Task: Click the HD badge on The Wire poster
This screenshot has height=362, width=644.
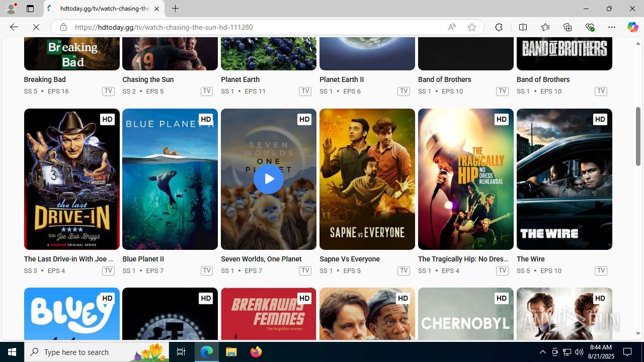Action: pos(600,119)
